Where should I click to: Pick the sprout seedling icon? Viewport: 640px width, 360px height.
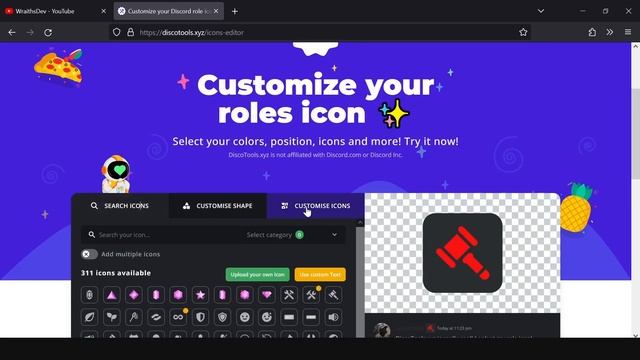point(111,317)
